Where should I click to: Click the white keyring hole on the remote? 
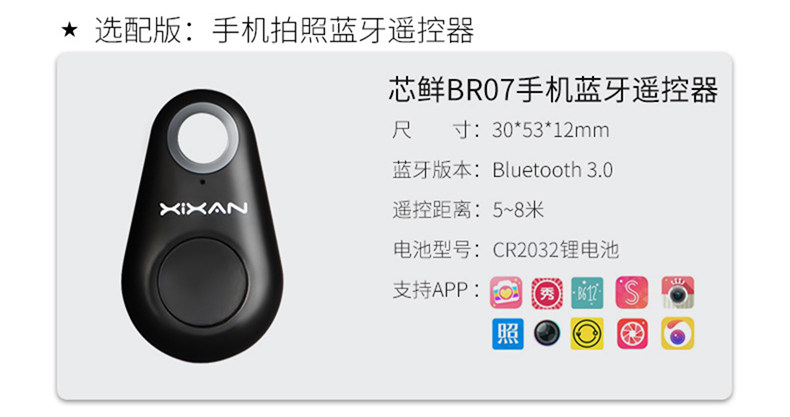(204, 137)
